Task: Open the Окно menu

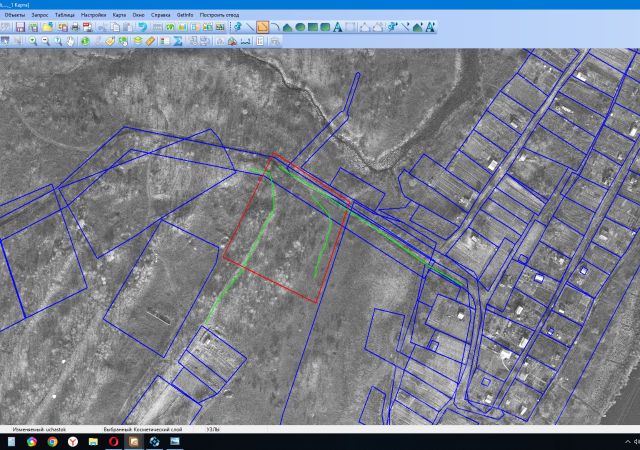Action: tap(138, 15)
